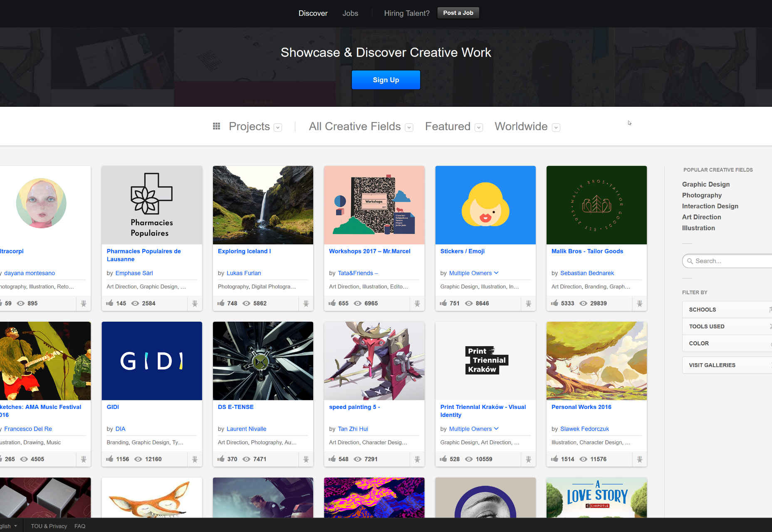Open the language selector in footer
The image size is (772, 532).
[8, 526]
